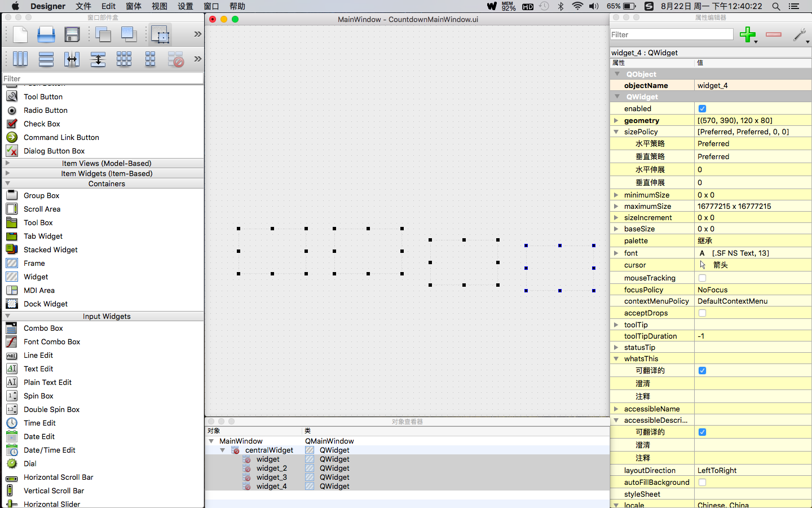Apply the Lay Out in Grid icon

pyautogui.click(x=124, y=59)
